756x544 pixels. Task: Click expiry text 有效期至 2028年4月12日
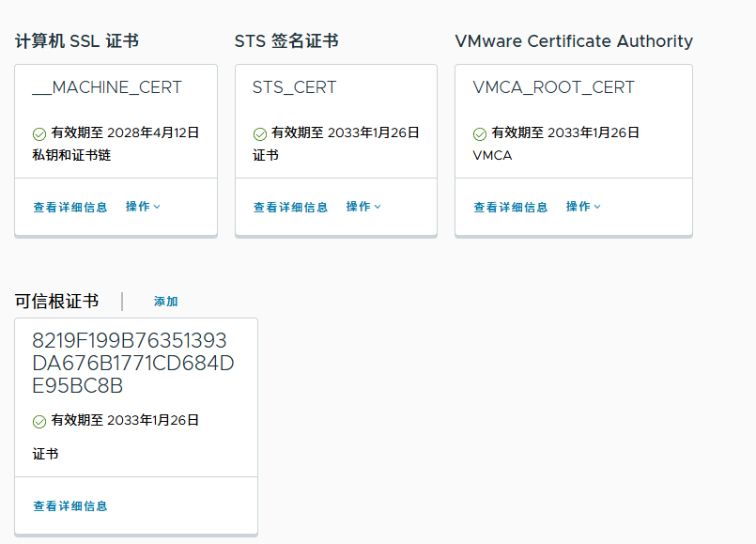tap(125, 132)
